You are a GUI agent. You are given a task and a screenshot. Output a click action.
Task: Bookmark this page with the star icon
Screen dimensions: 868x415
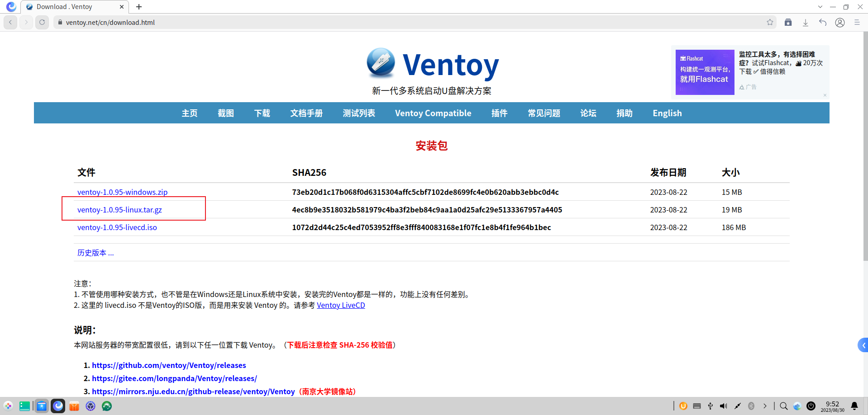769,22
